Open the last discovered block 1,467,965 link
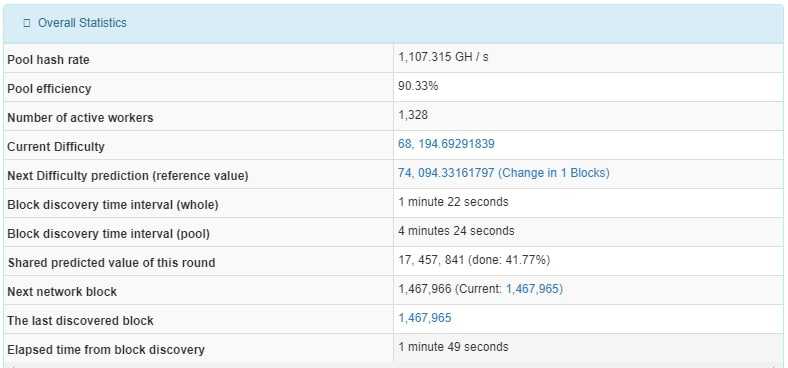 (425, 318)
